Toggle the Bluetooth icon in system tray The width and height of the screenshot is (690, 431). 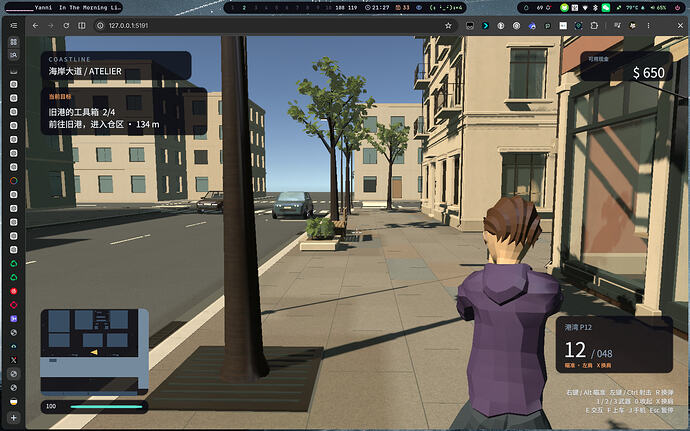[x=595, y=7]
